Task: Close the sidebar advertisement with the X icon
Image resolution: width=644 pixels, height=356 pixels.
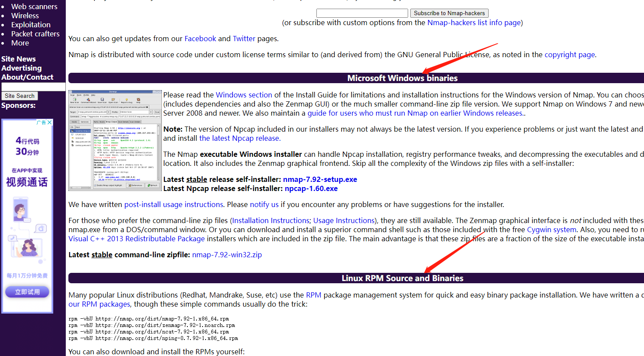Action: tap(50, 123)
